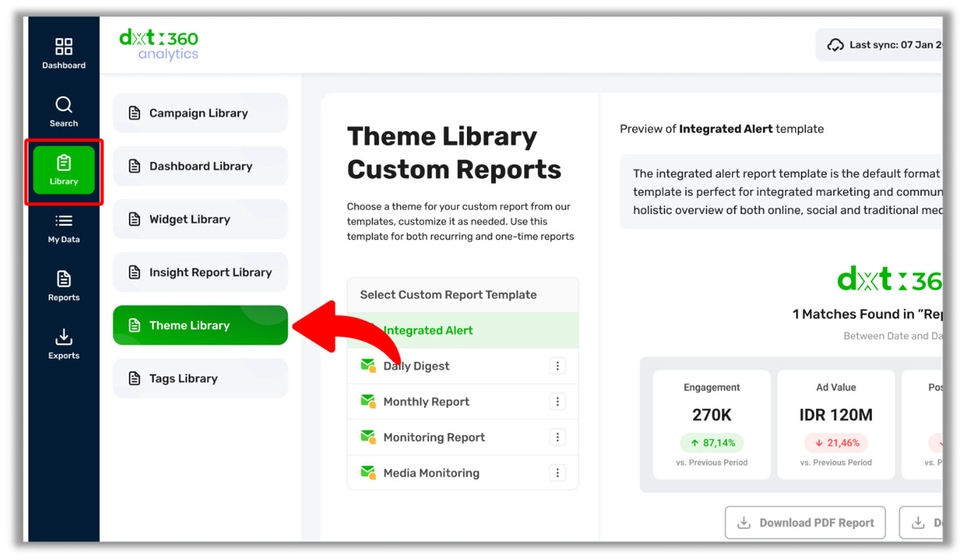Click the Preview of Integrated Alert template text
The image size is (966, 560).
722,129
